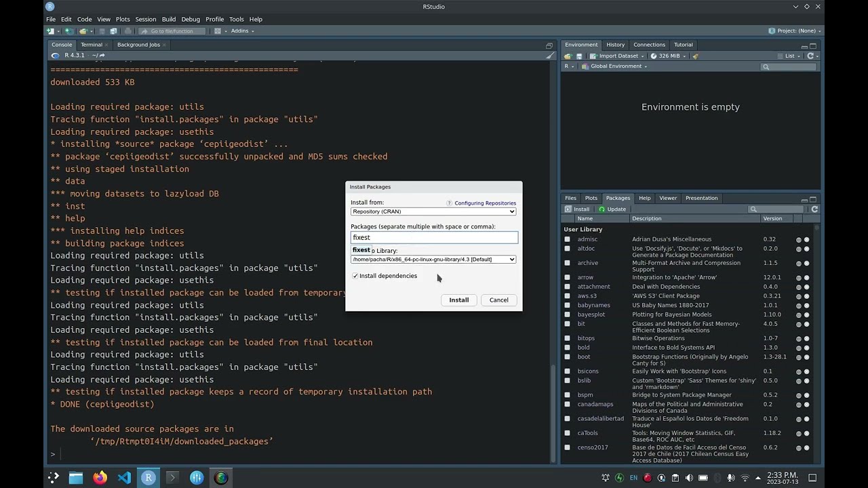Screen dimensions: 868x488
Task: Refresh the Environment pane
Action: [810, 56]
